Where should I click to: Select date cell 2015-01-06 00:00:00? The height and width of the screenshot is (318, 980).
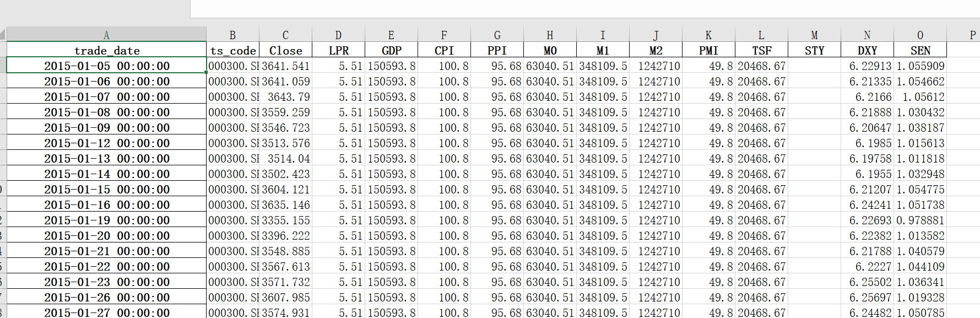tap(106, 81)
